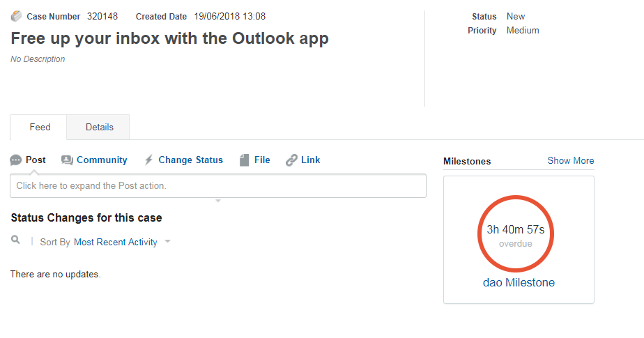Click the File document icon
The width and height of the screenshot is (644, 338).
244,160
